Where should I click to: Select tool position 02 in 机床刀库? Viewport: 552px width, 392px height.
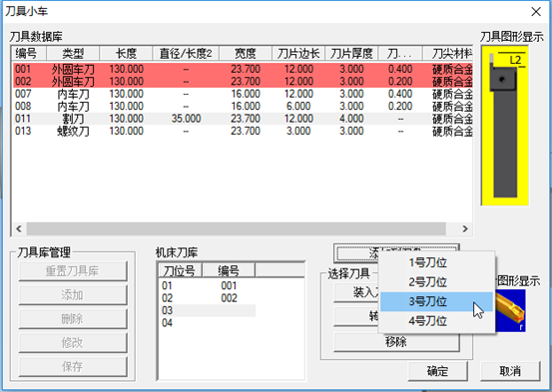coord(207,298)
